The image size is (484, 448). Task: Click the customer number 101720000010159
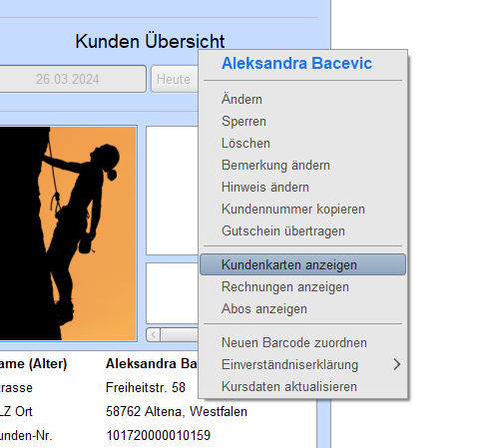tap(158, 435)
